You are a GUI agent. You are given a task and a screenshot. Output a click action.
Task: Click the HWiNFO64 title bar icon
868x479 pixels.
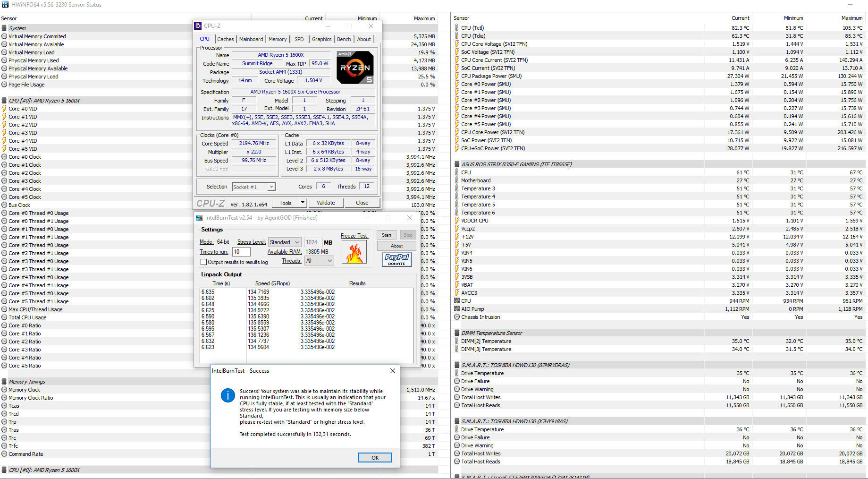[x=5, y=4]
